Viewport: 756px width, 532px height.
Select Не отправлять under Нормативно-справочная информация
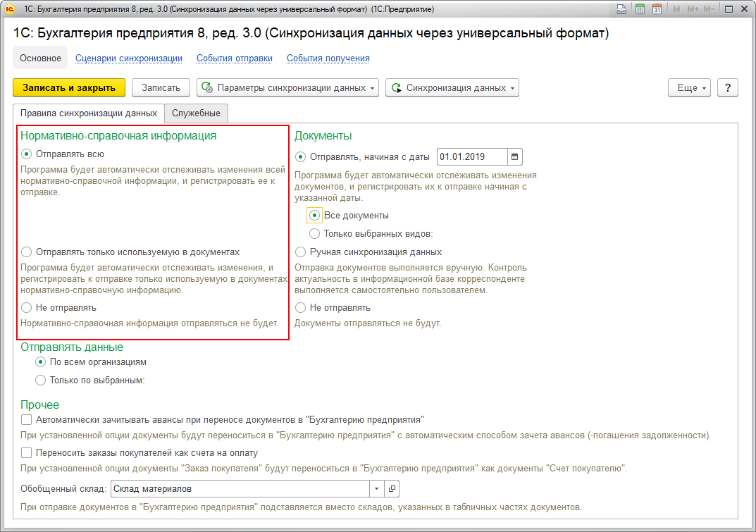pyautogui.click(x=26, y=307)
